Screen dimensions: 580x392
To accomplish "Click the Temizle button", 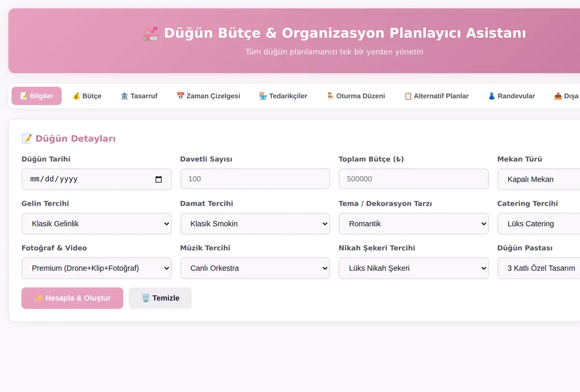I will [x=160, y=298].
